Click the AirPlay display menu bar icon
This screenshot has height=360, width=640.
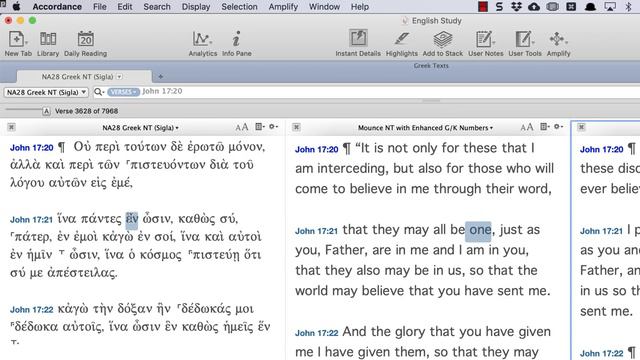coord(610,7)
